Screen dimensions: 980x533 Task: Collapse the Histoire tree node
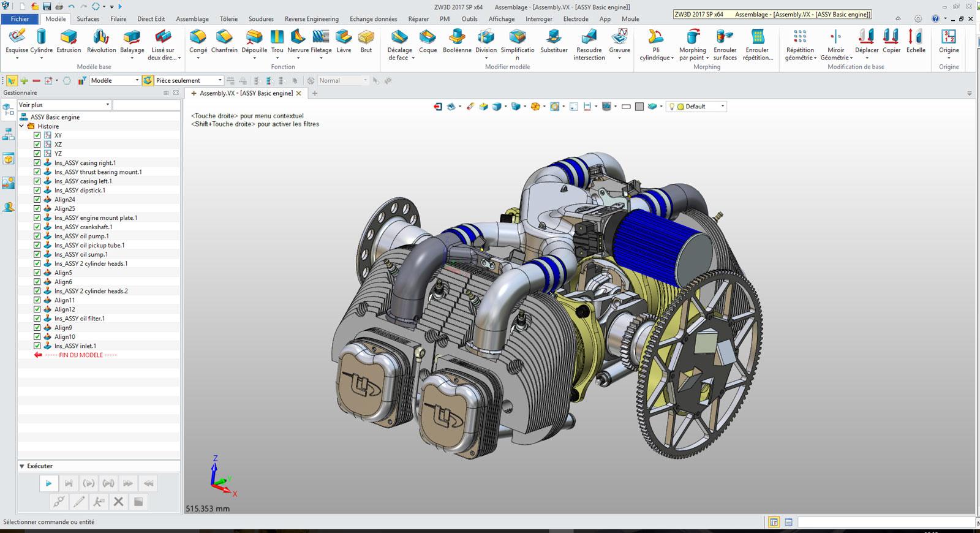[22, 126]
